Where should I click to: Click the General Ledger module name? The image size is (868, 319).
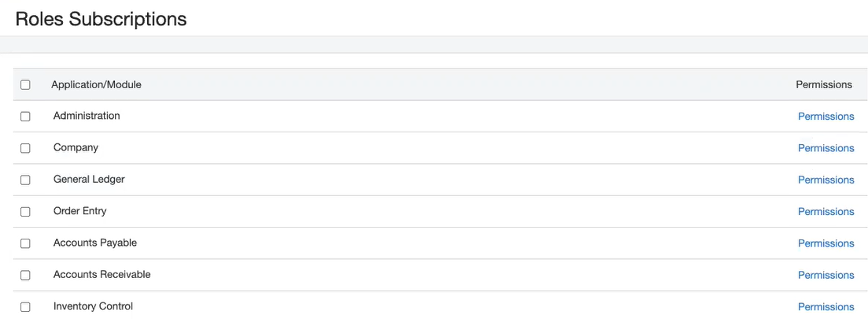point(89,179)
